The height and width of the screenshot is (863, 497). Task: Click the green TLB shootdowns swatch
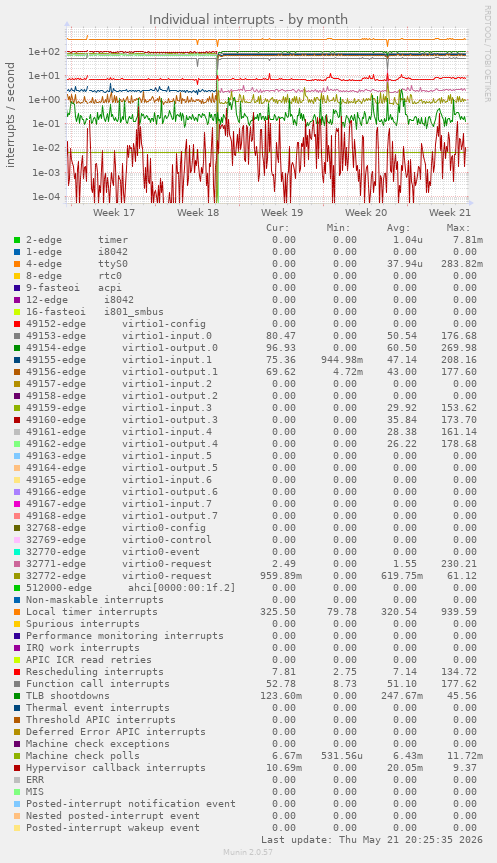(x=17, y=696)
